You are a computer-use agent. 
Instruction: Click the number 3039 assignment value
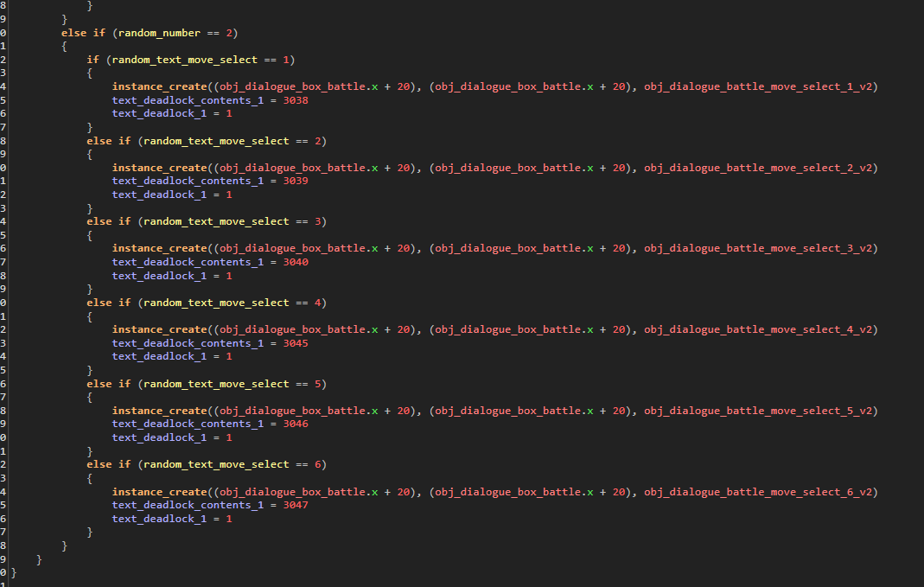[295, 182]
